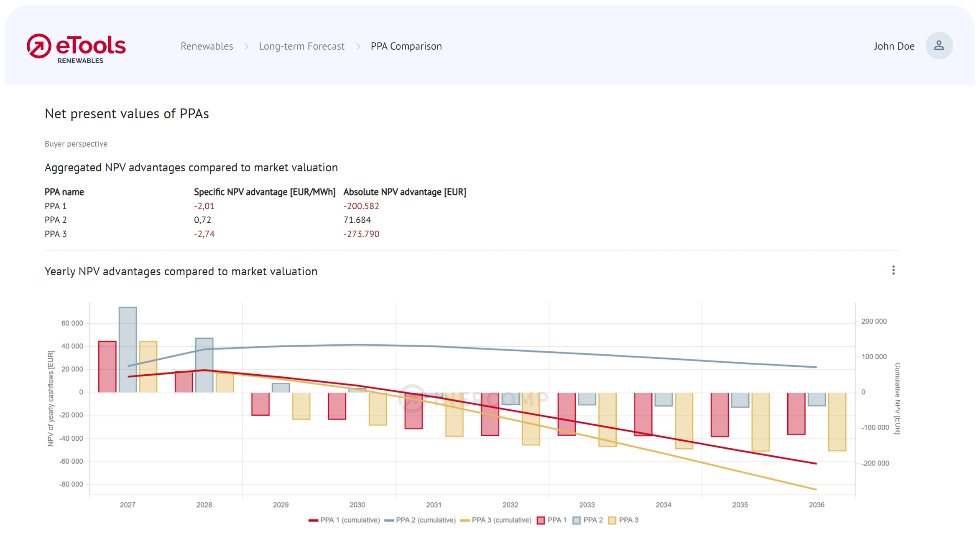Click the chevron after Renewables breadcrumb

[x=246, y=46]
